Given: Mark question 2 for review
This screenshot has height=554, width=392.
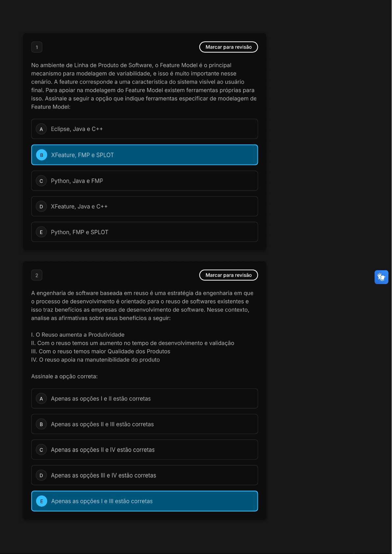Looking at the screenshot, I should pos(229,275).
